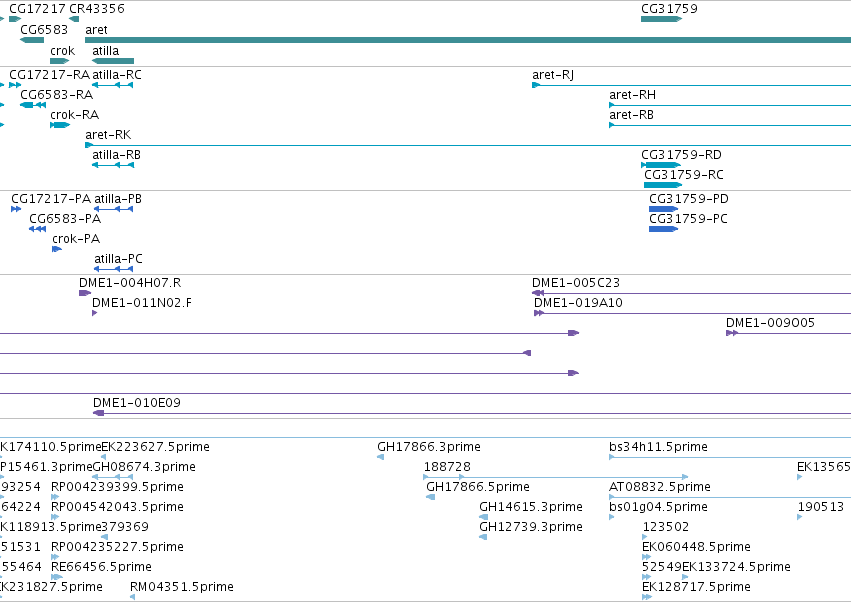Click the aret-RJ transcript label

(552, 75)
